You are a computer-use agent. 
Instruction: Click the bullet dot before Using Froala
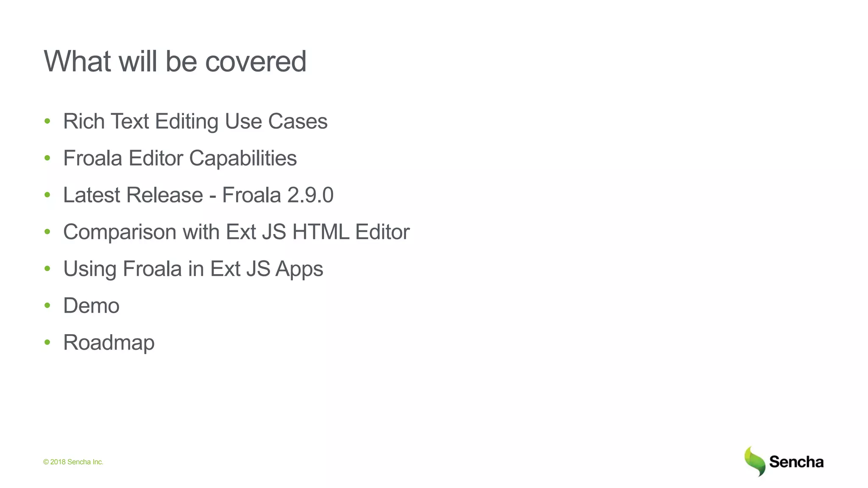[47, 269]
